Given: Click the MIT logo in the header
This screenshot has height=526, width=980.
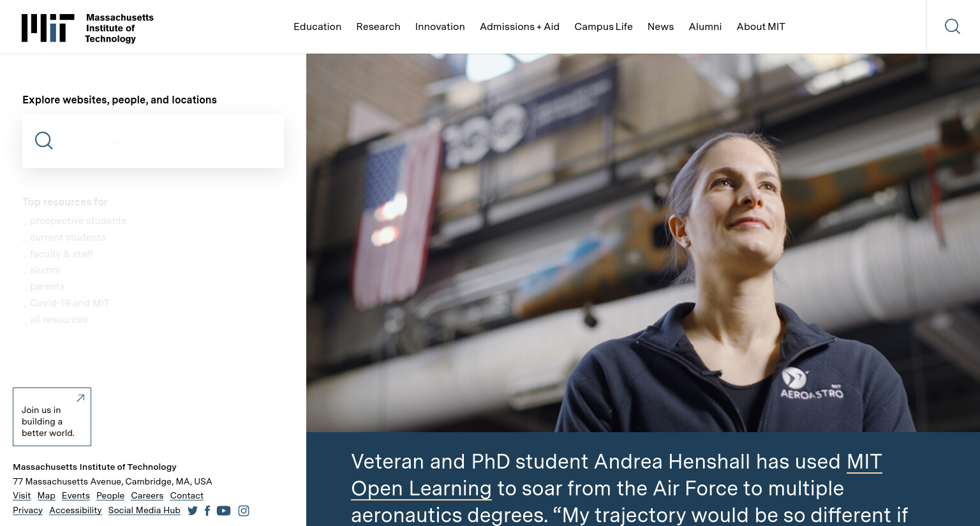Looking at the screenshot, I should click(48, 28).
